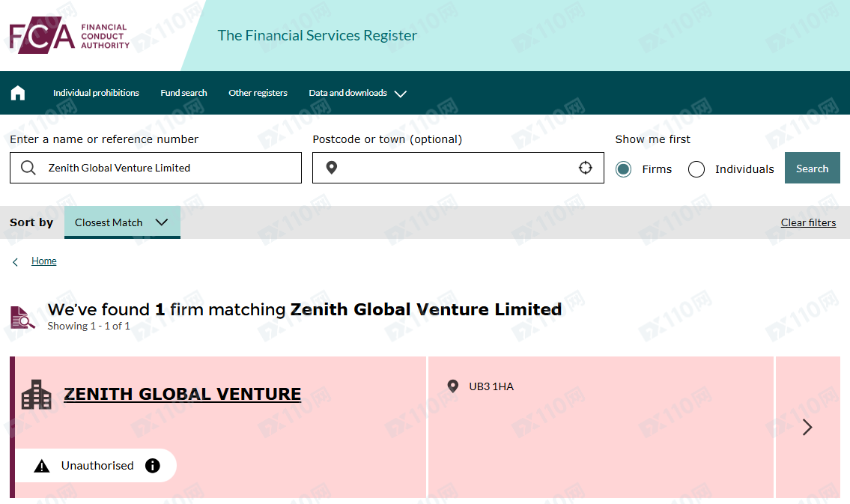
Task: Open Individual prohibitions menu item
Action: (x=96, y=93)
